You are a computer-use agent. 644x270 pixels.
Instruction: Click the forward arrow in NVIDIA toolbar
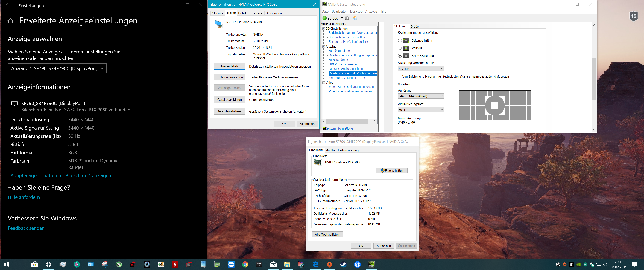347,18
